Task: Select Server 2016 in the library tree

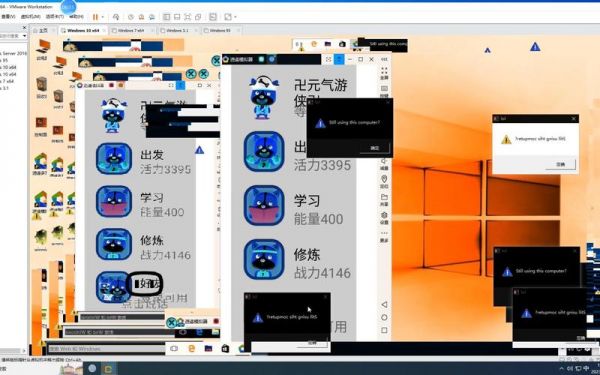Action: click(14, 54)
